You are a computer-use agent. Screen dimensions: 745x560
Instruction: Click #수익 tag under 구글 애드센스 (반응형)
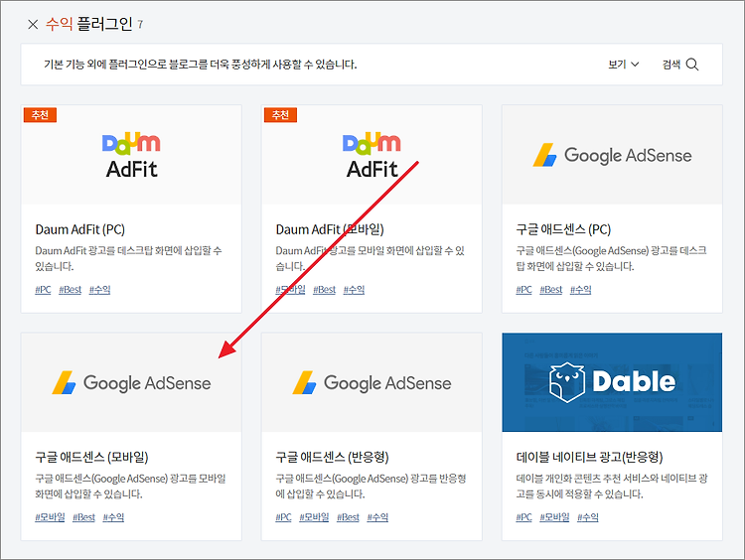pyautogui.click(x=377, y=517)
